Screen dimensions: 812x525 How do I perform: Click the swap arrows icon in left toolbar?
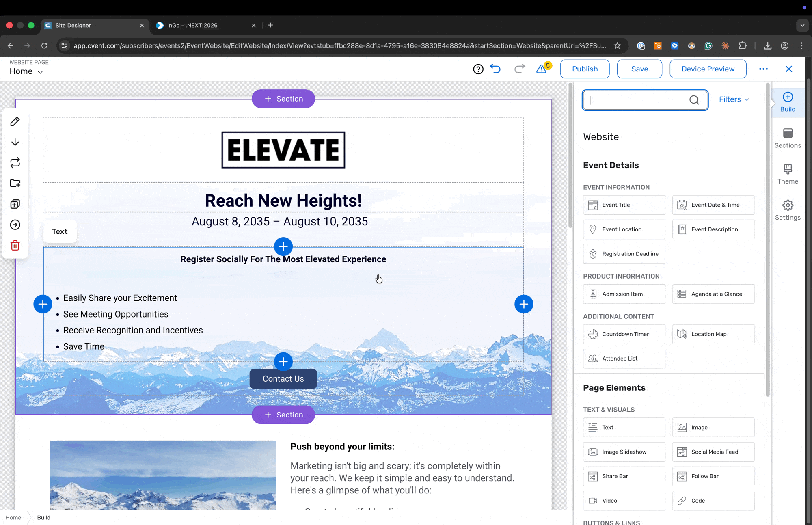[15, 163]
